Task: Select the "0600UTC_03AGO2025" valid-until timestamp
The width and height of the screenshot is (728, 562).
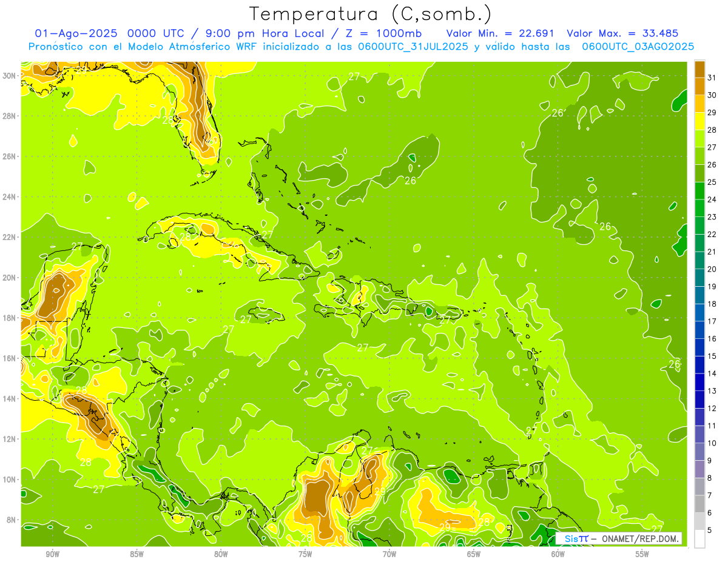Action: click(x=638, y=47)
